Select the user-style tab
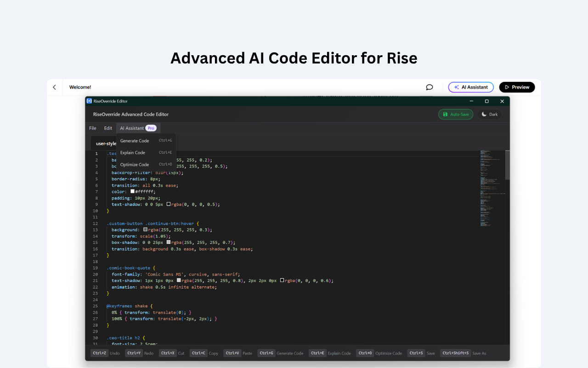 click(x=106, y=143)
